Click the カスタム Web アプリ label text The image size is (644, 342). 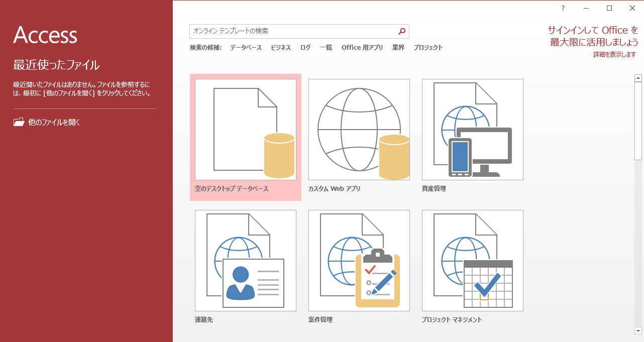[335, 189]
